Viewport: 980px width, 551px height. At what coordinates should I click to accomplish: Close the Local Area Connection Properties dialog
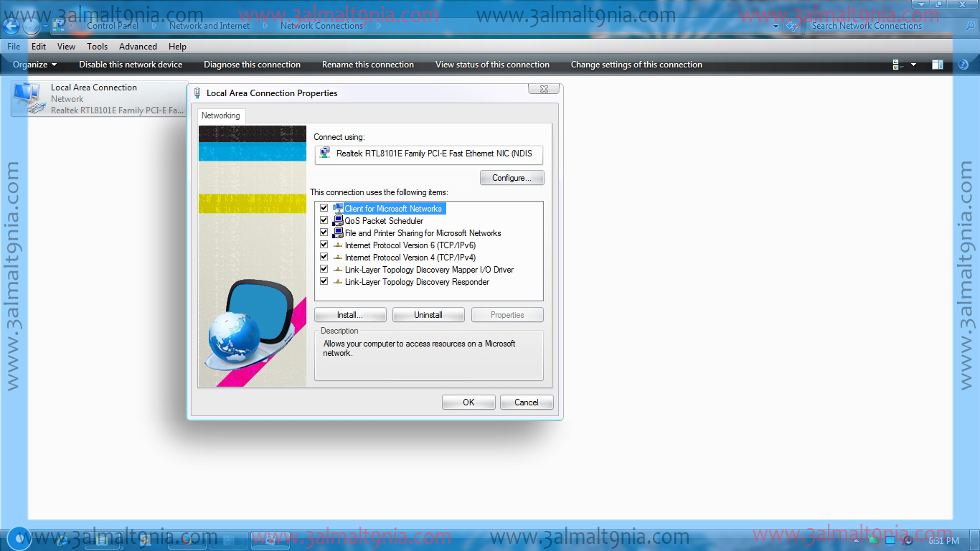click(544, 89)
